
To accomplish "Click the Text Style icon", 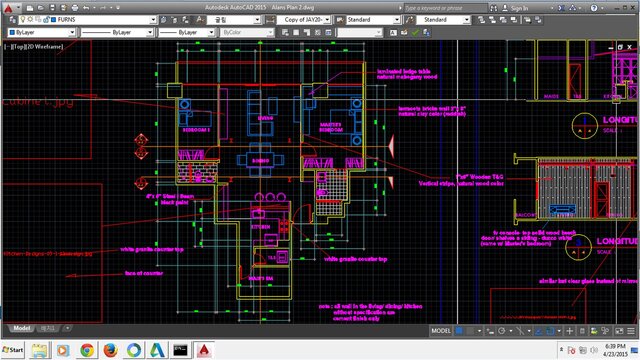I will point(200,20).
